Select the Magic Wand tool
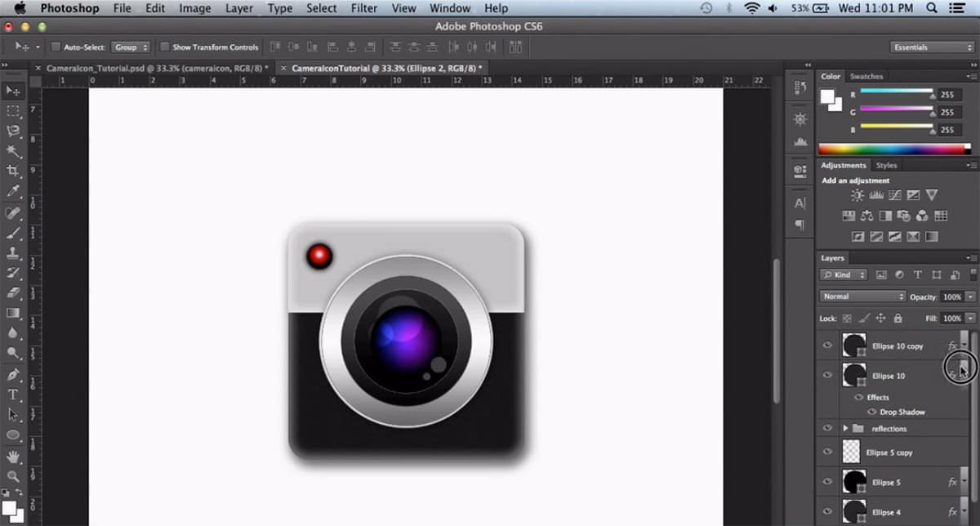 tap(13, 151)
